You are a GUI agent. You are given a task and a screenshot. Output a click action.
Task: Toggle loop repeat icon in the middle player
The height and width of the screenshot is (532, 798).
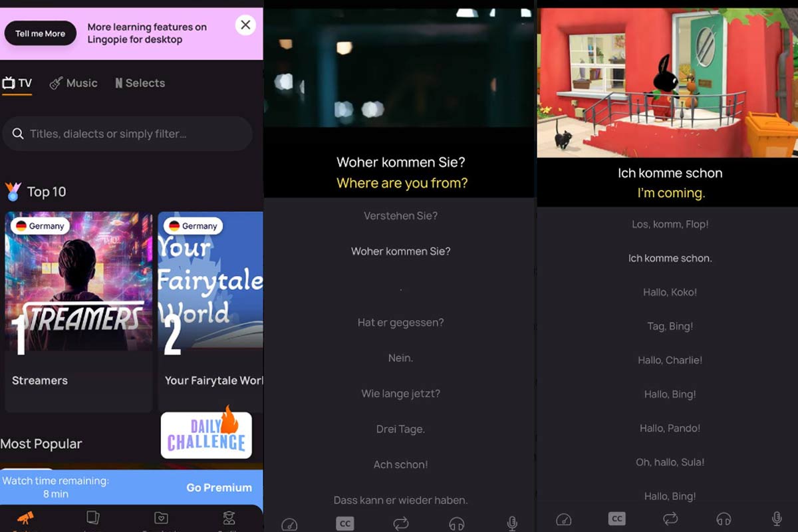pyautogui.click(x=400, y=524)
